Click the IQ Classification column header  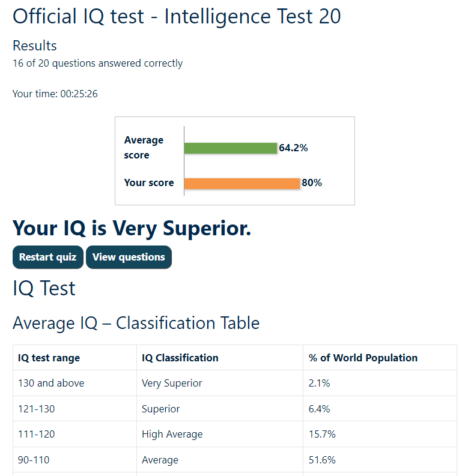tap(180, 358)
